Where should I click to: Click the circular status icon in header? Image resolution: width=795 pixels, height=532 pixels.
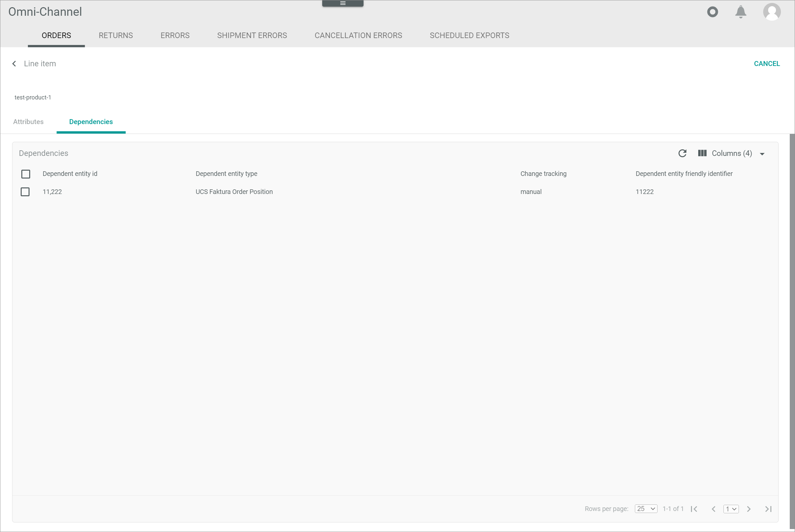712,12
